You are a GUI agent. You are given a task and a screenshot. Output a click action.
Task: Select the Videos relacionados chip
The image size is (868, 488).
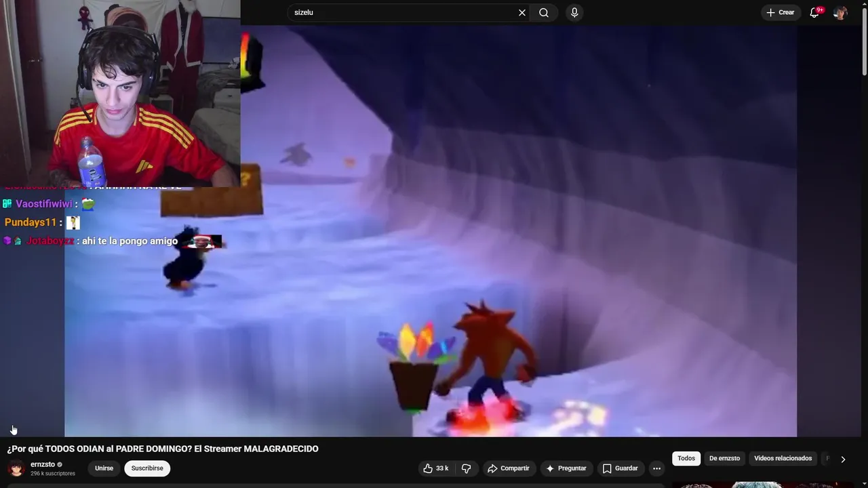(x=783, y=459)
